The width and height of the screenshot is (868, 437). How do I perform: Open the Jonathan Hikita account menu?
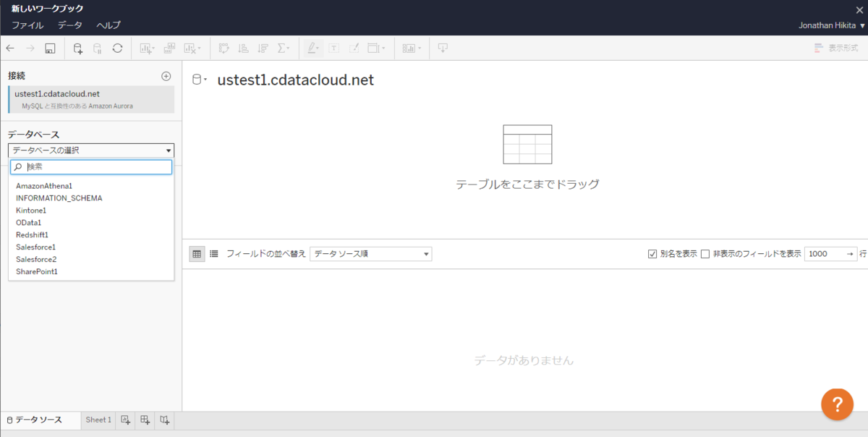[x=828, y=24]
